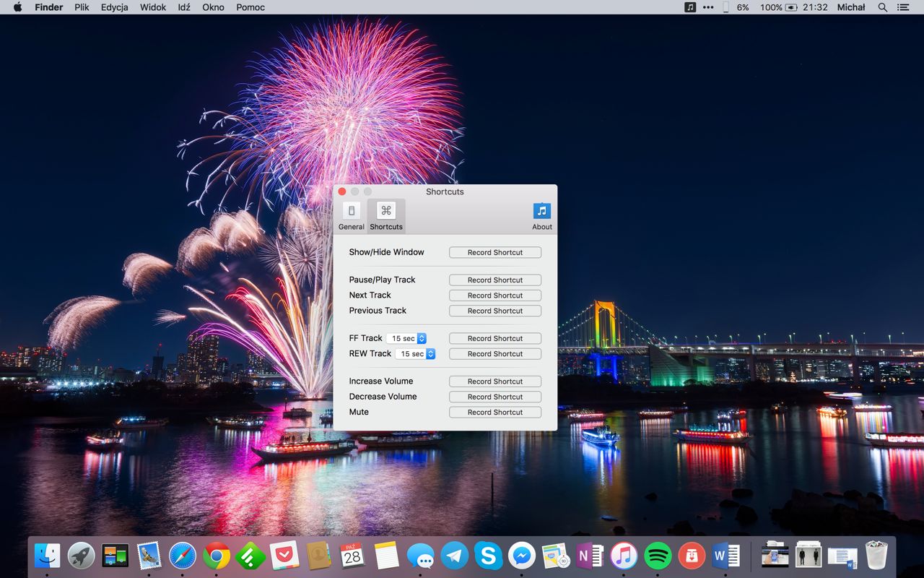Viewport: 924px width, 578px height.
Task: Open Spotlight search magnifier
Action: (883, 7)
